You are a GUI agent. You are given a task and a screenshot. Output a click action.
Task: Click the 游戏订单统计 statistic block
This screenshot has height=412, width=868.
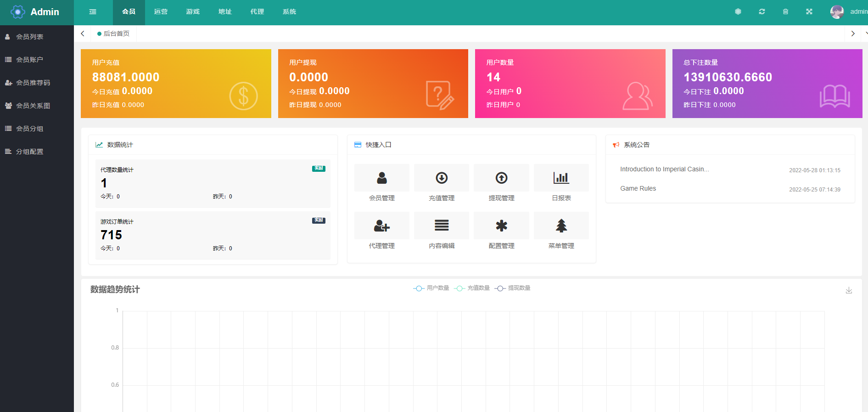coord(213,236)
